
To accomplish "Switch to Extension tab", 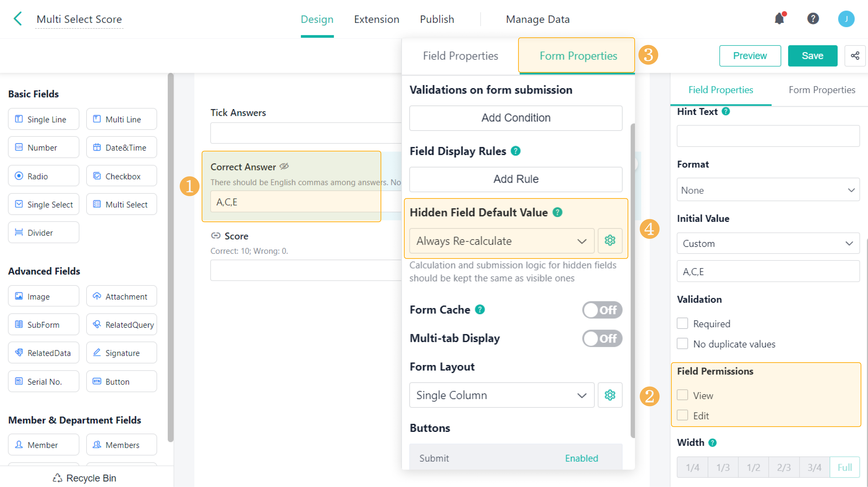I will [376, 19].
